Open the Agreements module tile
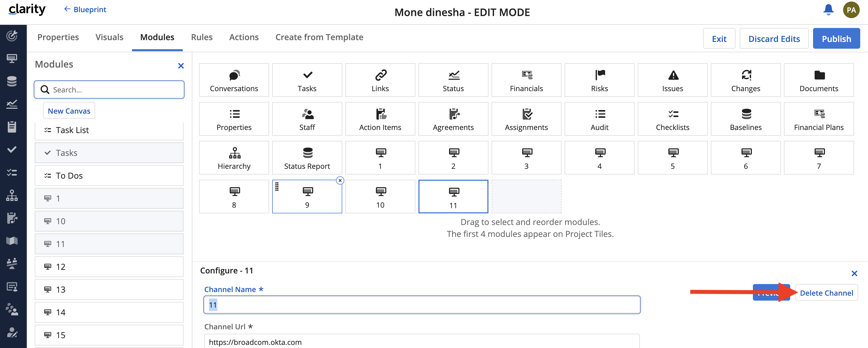The width and height of the screenshot is (868, 348). pyautogui.click(x=453, y=119)
